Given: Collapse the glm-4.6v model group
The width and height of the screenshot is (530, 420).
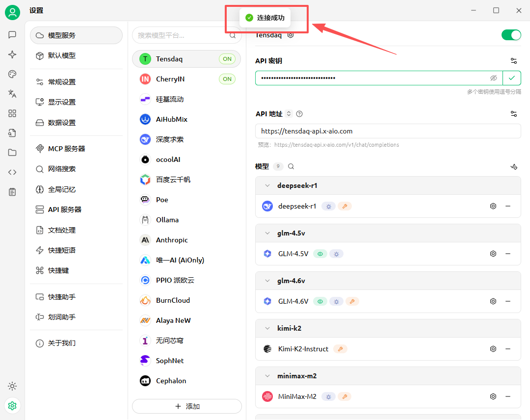Looking at the screenshot, I should click(267, 281).
